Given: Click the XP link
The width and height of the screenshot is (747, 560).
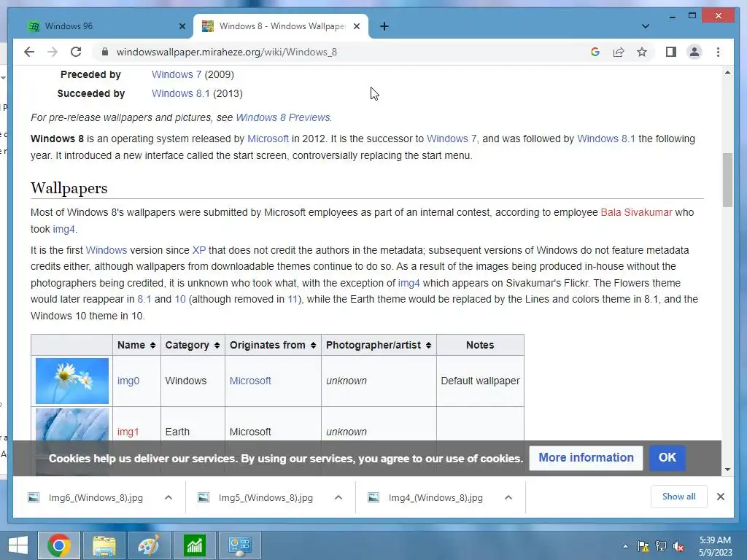Looking at the screenshot, I should (198, 250).
